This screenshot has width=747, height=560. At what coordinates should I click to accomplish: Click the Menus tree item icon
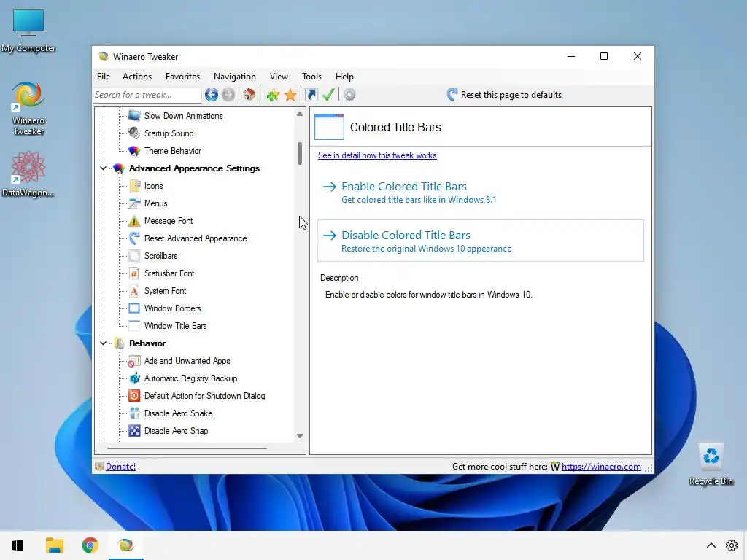tap(134, 203)
